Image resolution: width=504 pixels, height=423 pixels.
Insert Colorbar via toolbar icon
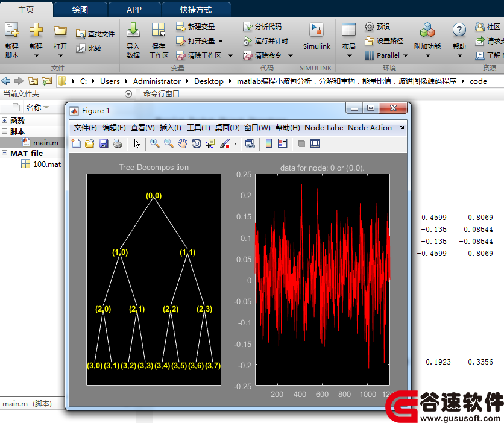pyautogui.click(x=269, y=143)
